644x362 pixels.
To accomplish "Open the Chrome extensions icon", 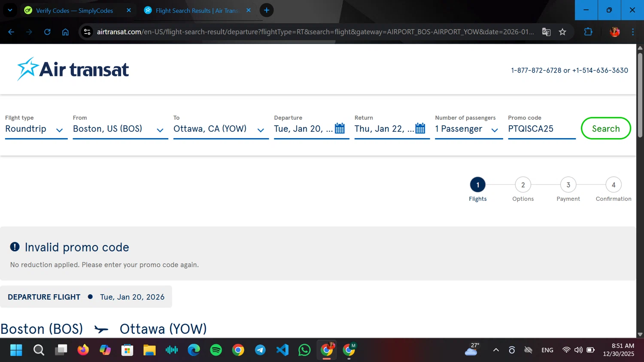I will 588,32.
